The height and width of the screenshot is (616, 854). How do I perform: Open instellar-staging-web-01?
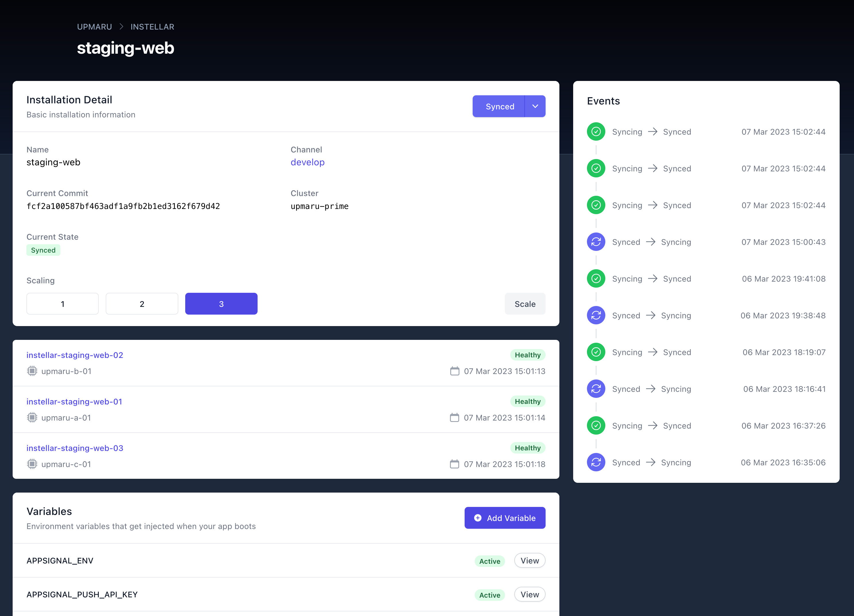(x=74, y=402)
